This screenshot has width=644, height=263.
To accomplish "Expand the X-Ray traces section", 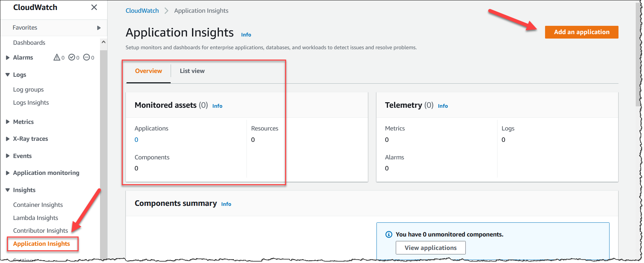I will pyautogui.click(x=8, y=139).
